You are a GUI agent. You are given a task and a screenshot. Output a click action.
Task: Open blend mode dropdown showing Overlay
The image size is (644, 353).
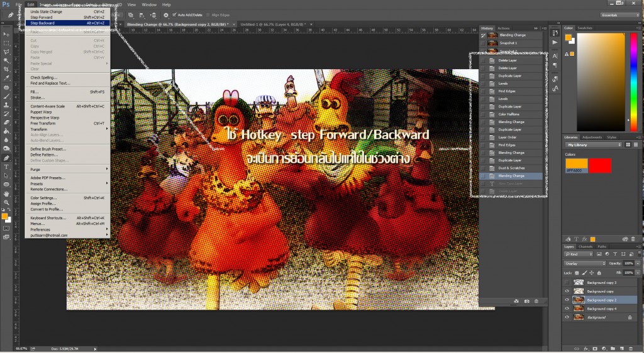pos(585,263)
